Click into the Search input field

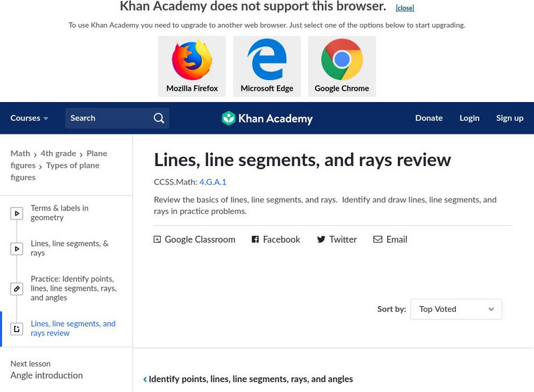tap(107, 118)
